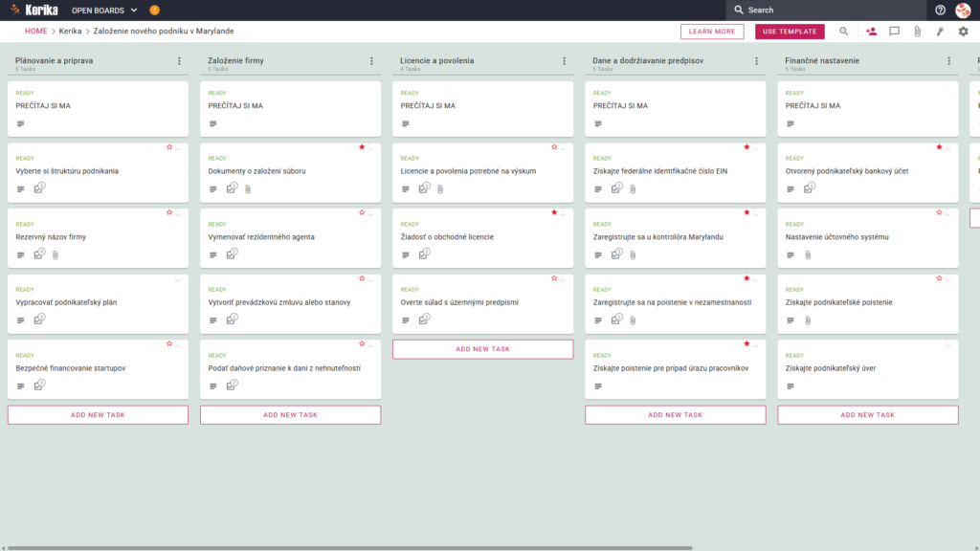This screenshot has width=980, height=551.
Task: Open checklist icon on Bezpečné financovanie startupov
Action: tap(39, 385)
